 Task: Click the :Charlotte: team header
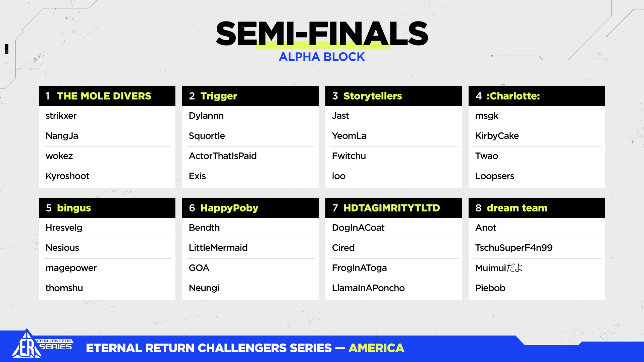pyautogui.click(x=513, y=96)
